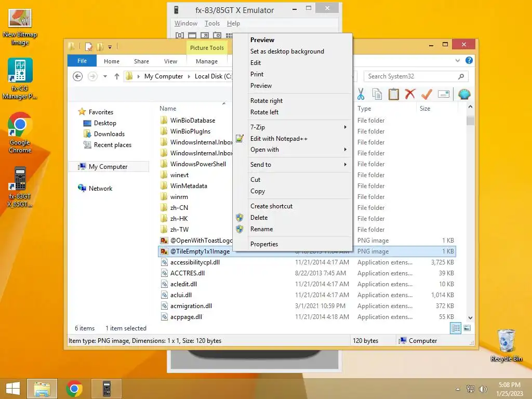Click the Properties quick access icon in title bar
532x399 pixels.
click(x=88, y=47)
